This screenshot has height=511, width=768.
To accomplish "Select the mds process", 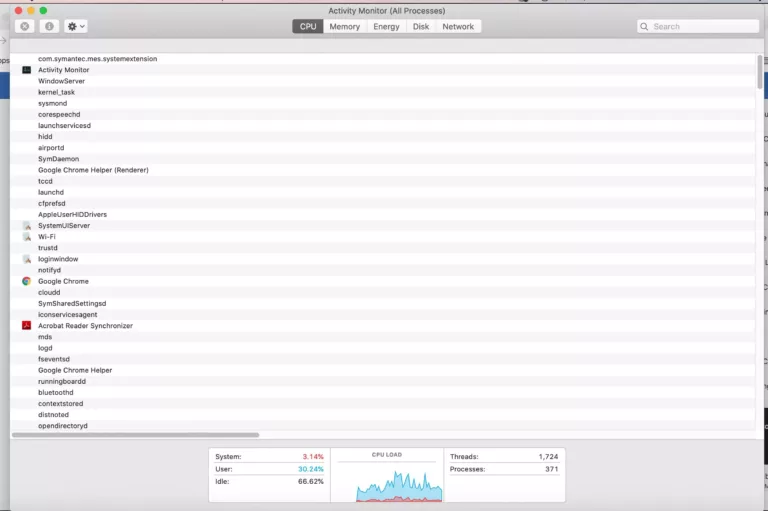I will pos(45,337).
